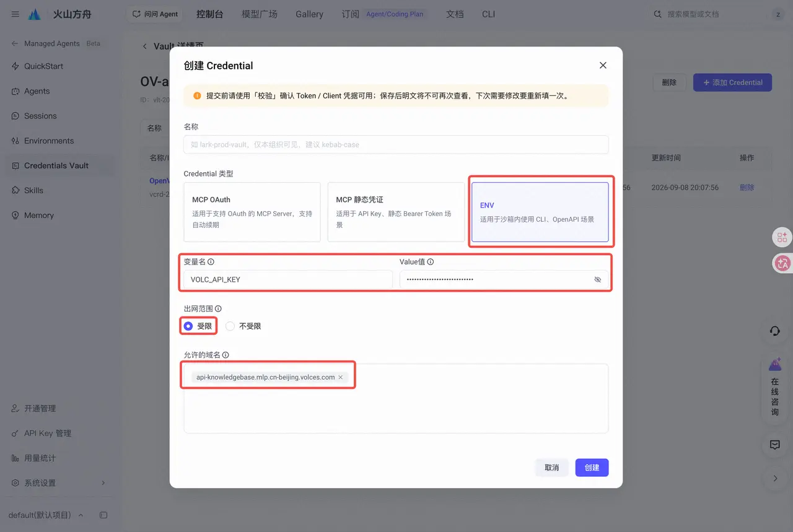The width and height of the screenshot is (793, 532).
Task: Choose the MCP 静态凭证 credential type
Action: click(396, 212)
